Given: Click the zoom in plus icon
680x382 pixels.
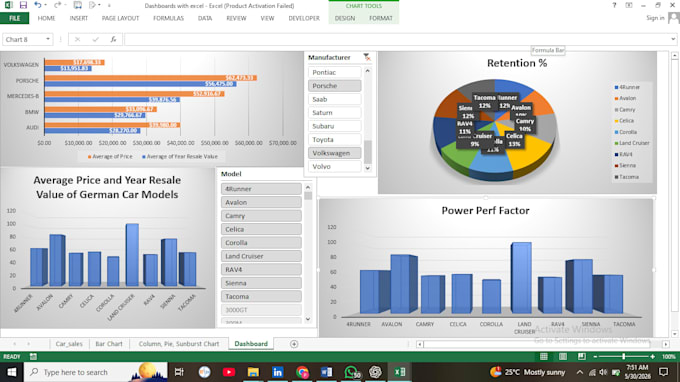Looking at the screenshot, I should [x=652, y=356].
